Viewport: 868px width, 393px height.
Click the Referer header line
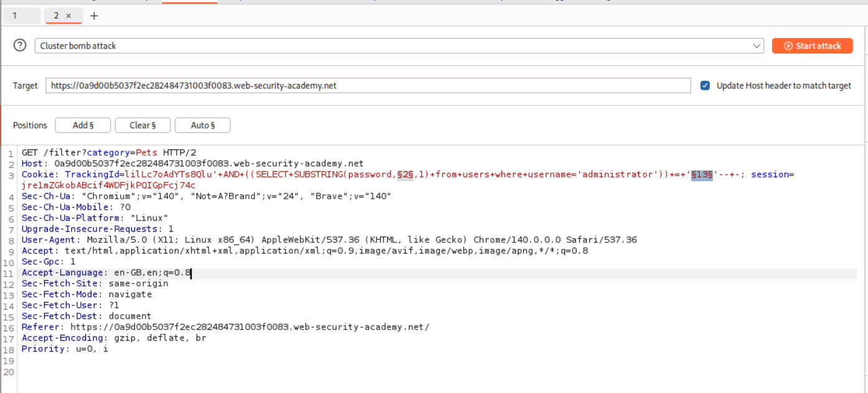pos(249,327)
